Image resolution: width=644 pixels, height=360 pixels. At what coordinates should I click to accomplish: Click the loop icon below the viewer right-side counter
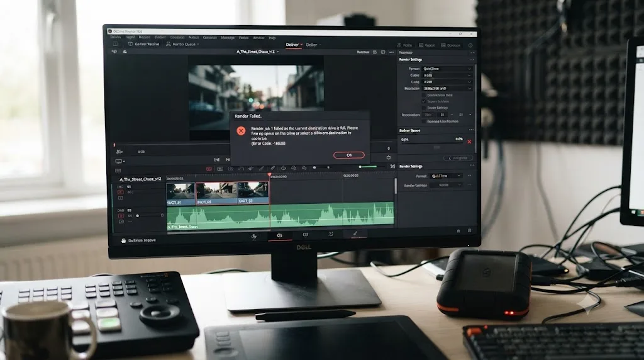point(389,157)
